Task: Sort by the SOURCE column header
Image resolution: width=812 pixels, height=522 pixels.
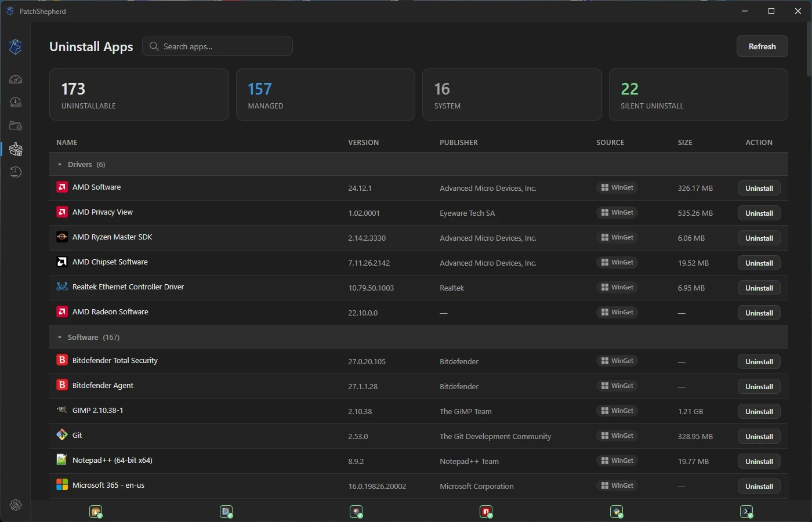Action: pyautogui.click(x=610, y=143)
